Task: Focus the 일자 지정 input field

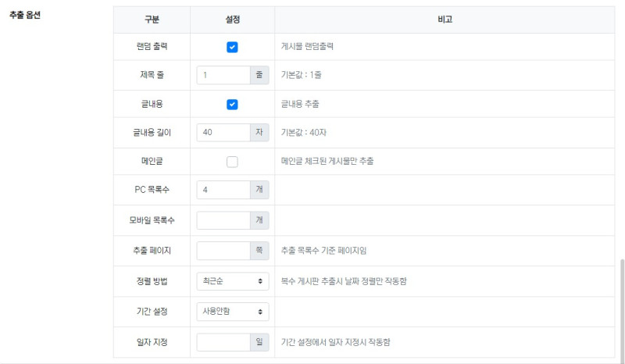Action: [223, 342]
